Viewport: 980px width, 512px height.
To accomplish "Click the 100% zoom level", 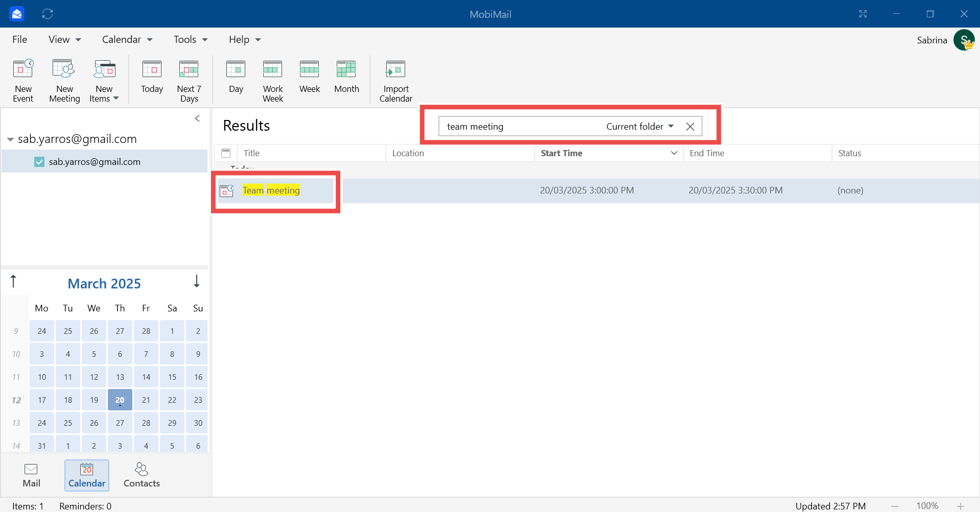I will click(927, 506).
